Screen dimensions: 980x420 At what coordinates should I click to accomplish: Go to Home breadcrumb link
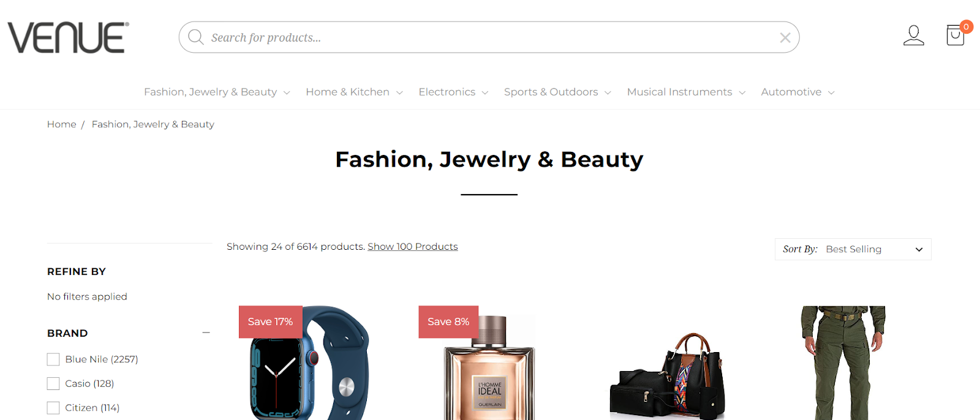coord(62,124)
